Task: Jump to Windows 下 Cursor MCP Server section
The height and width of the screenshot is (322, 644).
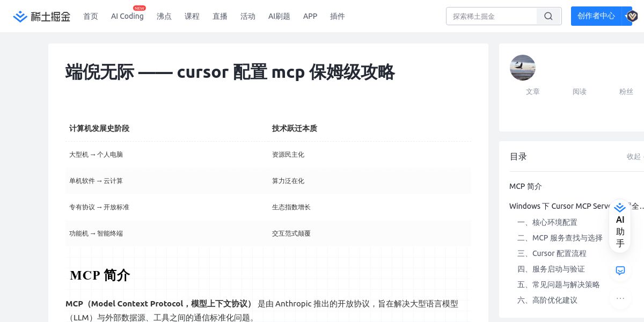Action: [576, 206]
